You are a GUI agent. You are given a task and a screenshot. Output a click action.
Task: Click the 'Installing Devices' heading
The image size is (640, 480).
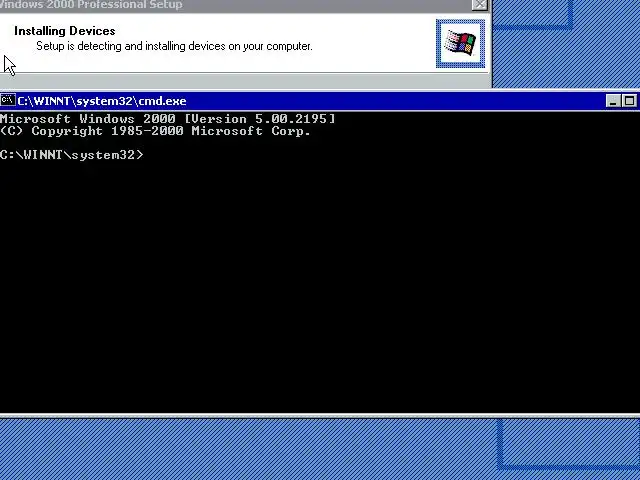coord(64,31)
